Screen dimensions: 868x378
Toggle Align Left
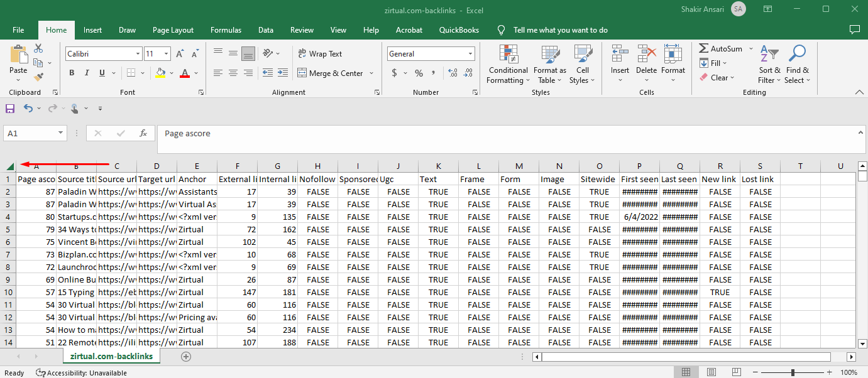[x=218, y=73]
